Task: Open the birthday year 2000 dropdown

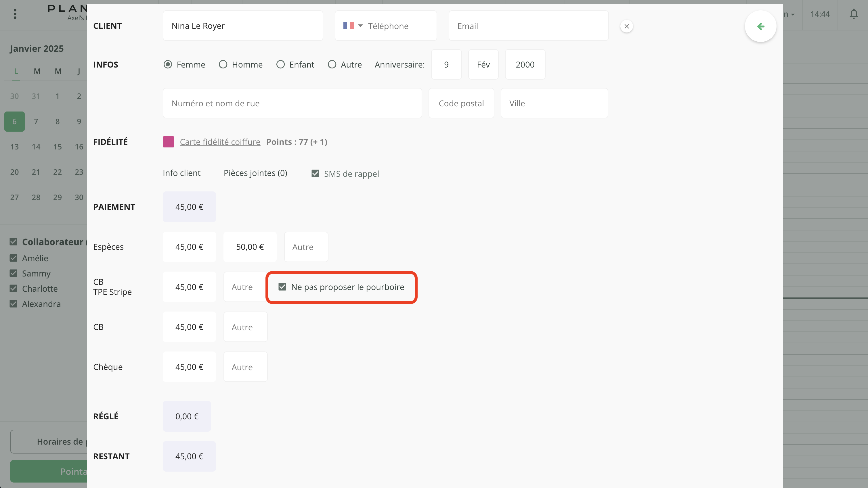Action: coord(525,64)
